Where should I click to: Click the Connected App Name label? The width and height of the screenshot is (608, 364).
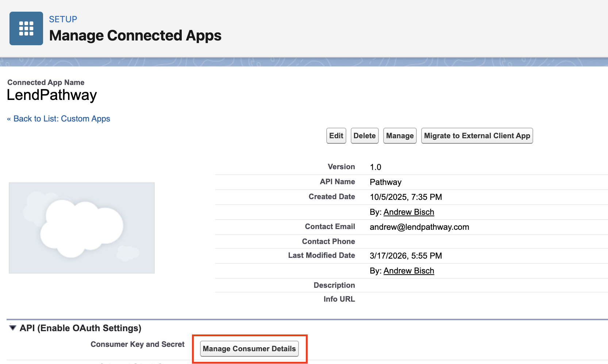click(x=46, y=82)
